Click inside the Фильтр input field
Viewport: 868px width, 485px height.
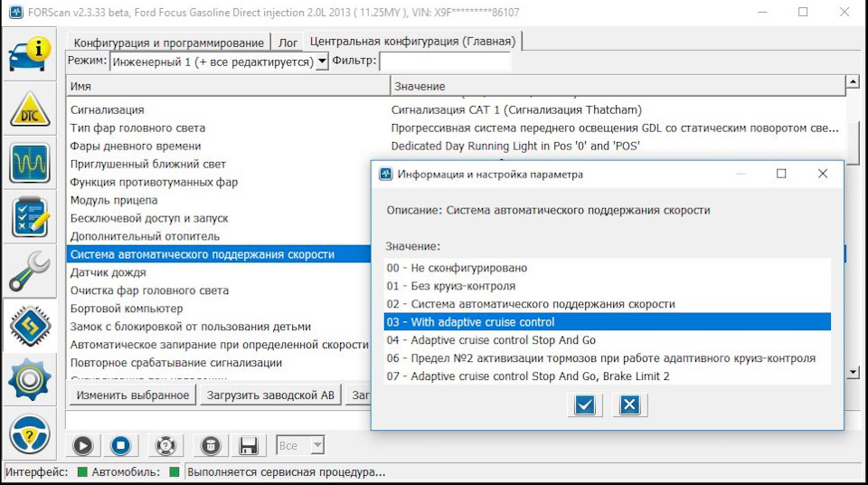pyautogui.click(x=445, y=62)
